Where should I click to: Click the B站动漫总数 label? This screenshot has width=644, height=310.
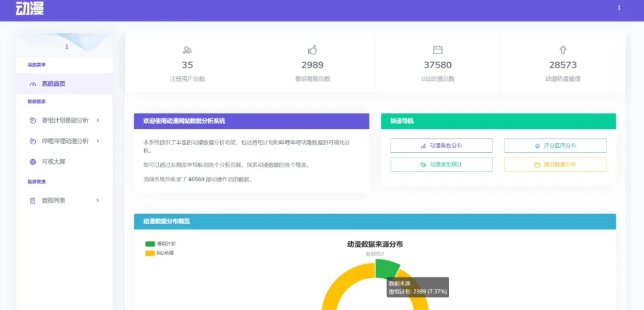point(438,79)
